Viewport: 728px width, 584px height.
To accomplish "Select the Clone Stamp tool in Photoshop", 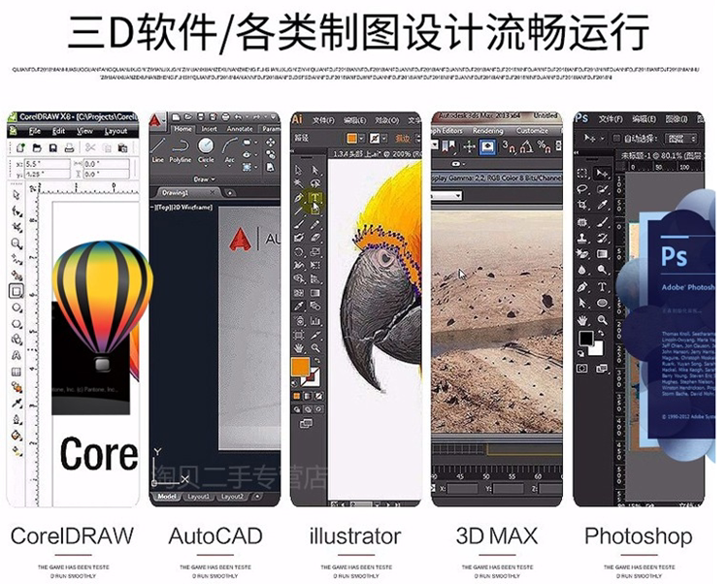I will coord(582,239).
